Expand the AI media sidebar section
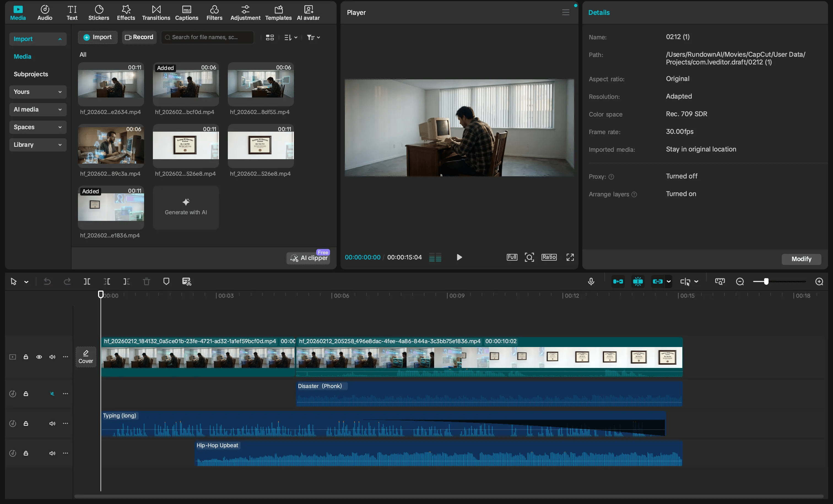833x504 pixels. 37,109
